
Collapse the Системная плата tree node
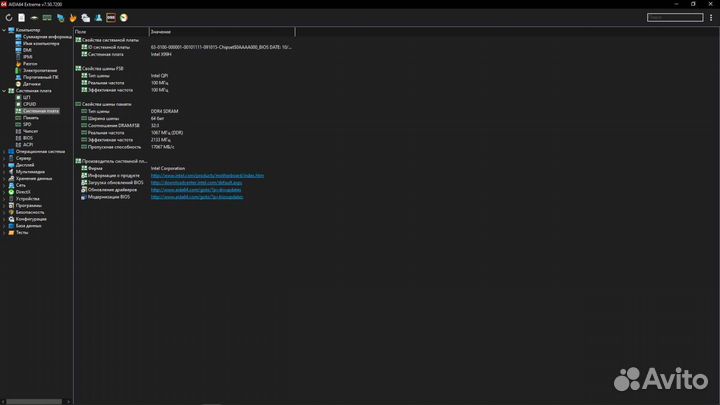pyautogui.click(x=3, y=90)
